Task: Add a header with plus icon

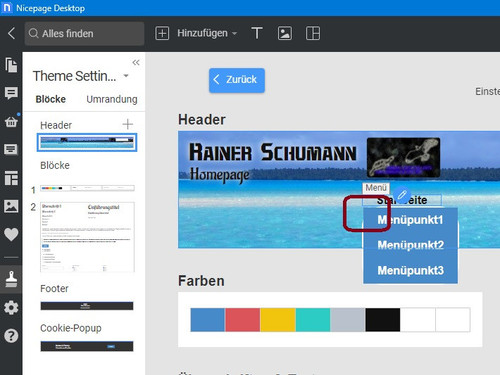Action: [128, 124]
